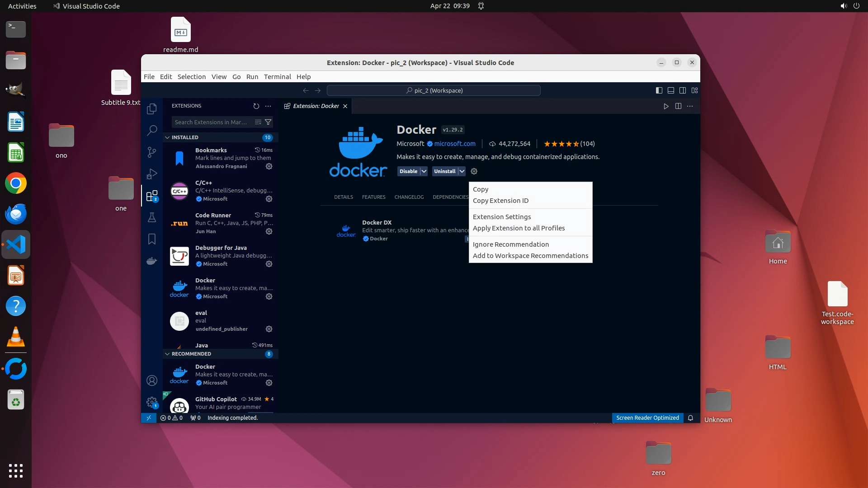The width and height of the screenshot is (868, 488).
Task: Select Extension Settings in the context menu
Action: point(502,217)
